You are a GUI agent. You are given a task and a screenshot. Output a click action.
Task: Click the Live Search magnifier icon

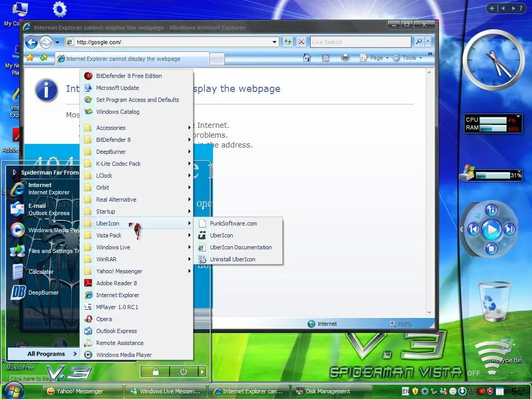tap(419, 42)
